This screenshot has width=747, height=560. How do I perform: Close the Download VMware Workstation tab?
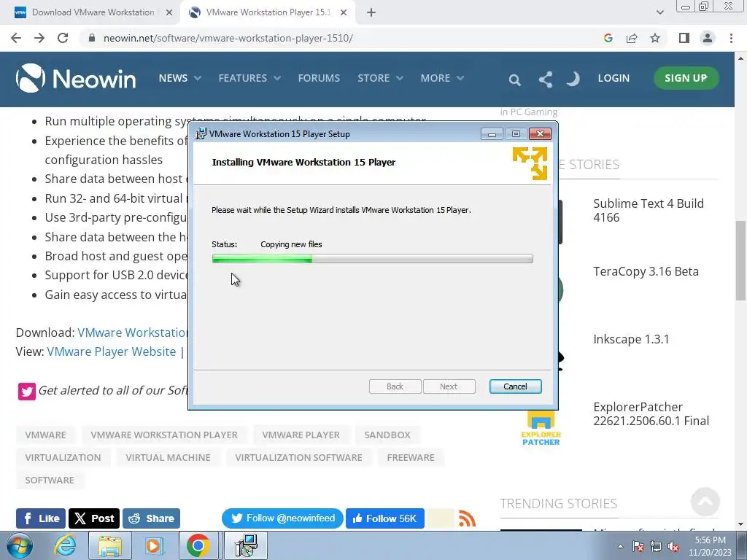coord(169,12)
